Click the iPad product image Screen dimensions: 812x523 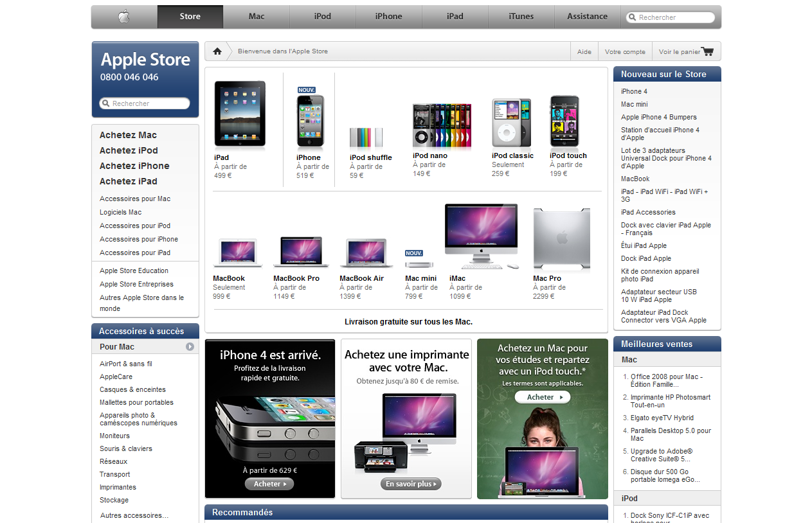click(x=240, y=114)
